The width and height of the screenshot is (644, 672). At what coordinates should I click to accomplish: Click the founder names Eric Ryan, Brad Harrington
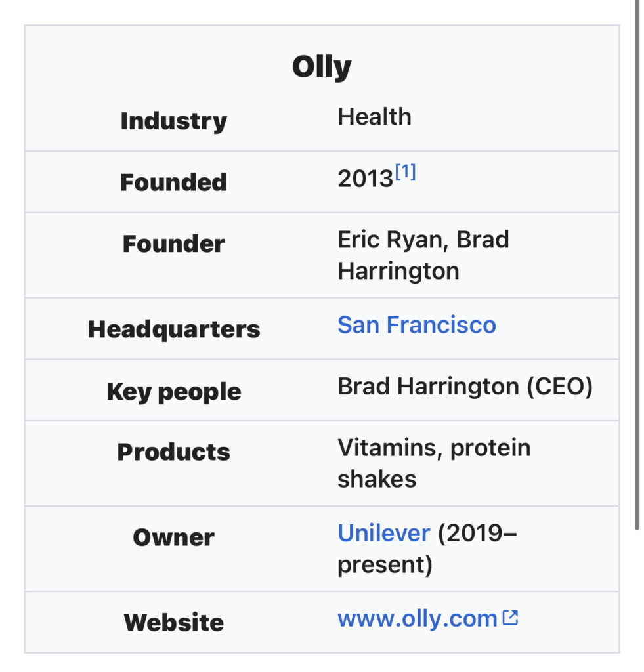(x=423, y=255)
